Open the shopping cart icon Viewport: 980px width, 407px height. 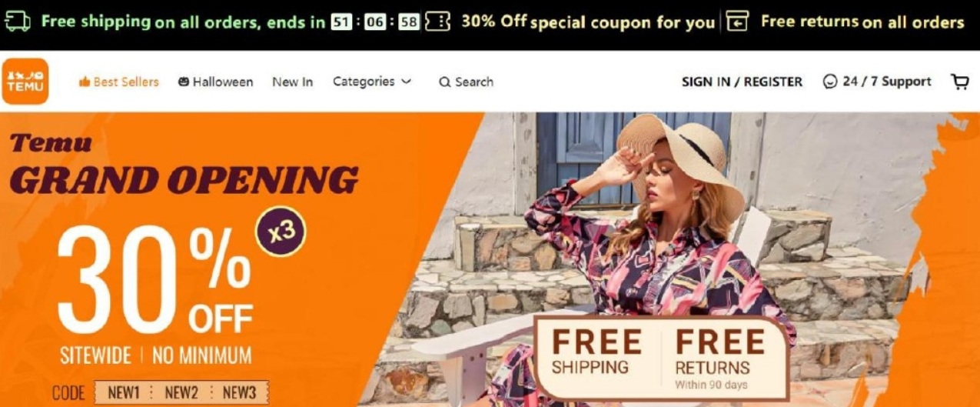pyautogui.click(x=960, y=82)
